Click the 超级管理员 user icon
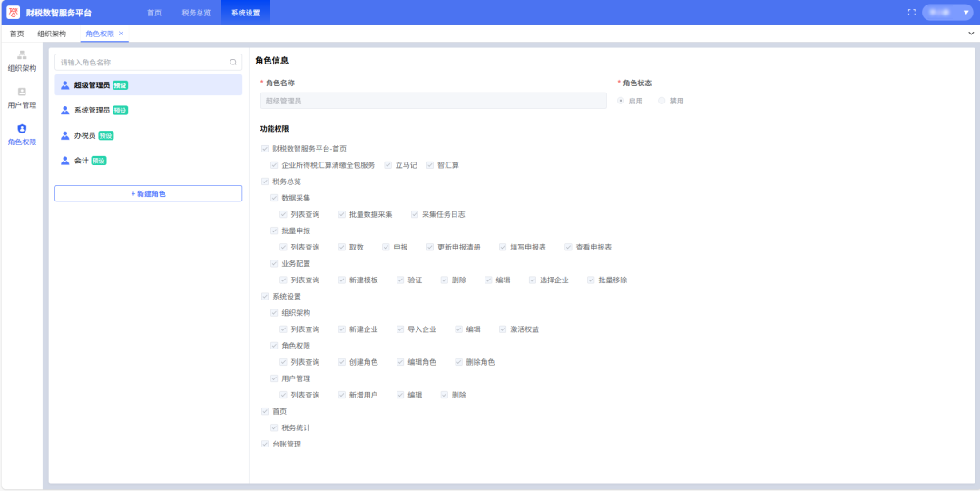Viewport: 980px width, 491px height. click(x=65, y=85)
